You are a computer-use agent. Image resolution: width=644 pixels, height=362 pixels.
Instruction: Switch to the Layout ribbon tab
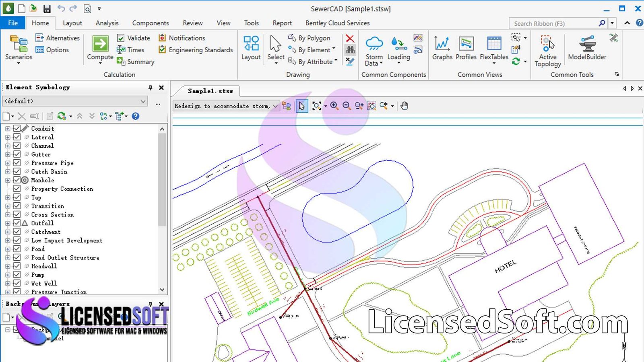(72, 23)
